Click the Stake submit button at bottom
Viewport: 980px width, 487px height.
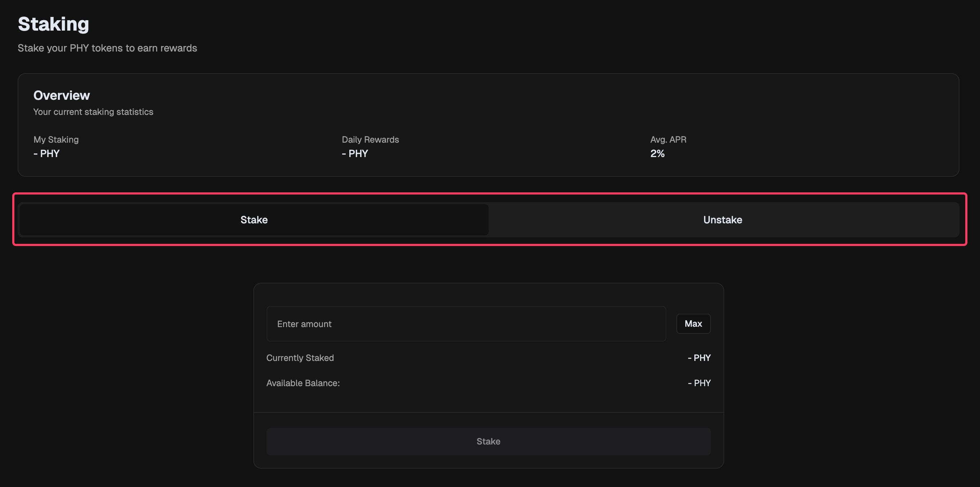[x=488, y=441]
